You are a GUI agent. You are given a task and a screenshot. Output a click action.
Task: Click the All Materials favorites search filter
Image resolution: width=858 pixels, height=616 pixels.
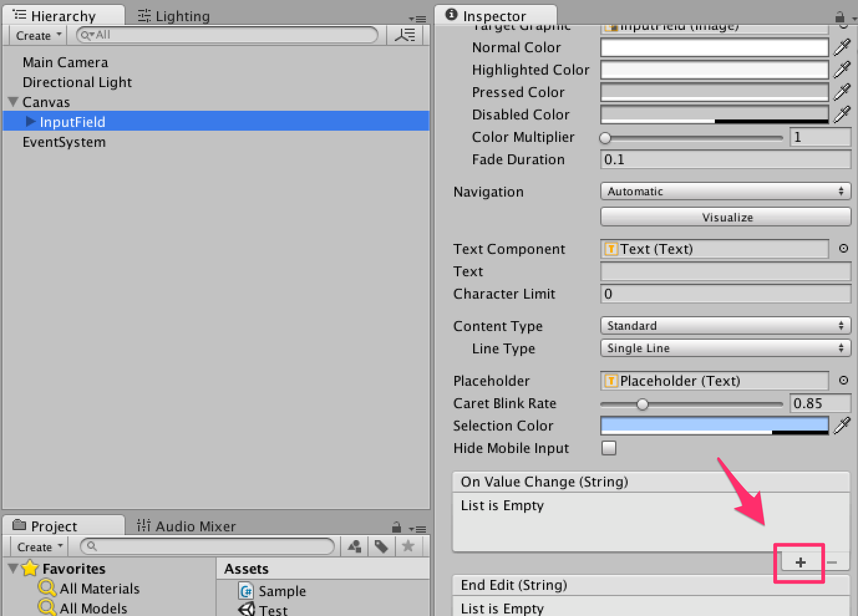(100, 588)
